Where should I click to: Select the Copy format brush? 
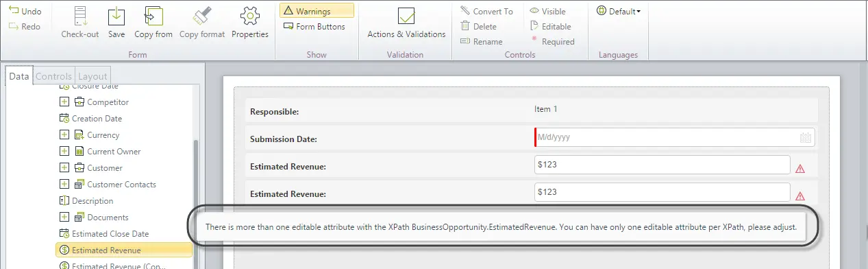(202, 22)
